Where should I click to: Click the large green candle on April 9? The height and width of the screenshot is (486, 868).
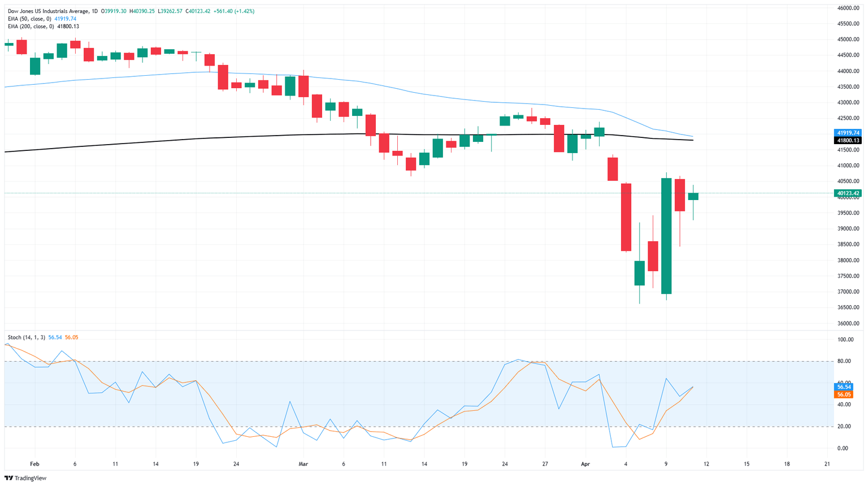(666, 236)
